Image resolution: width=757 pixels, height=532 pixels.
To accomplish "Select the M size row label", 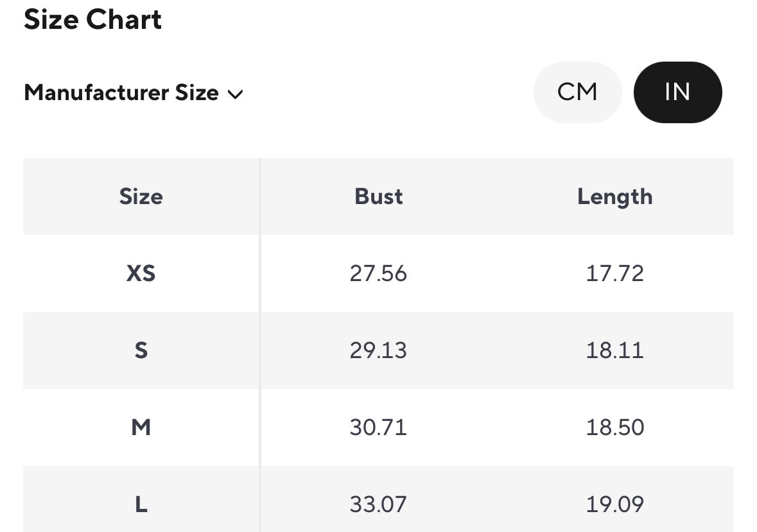I will [x=141, y=427].
